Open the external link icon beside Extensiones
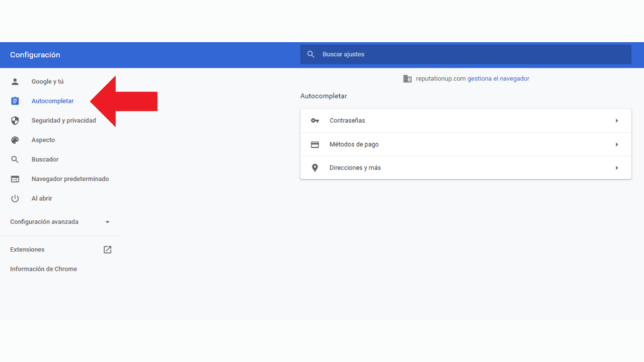Screen dimensions: 644x362 pos(107,249)
